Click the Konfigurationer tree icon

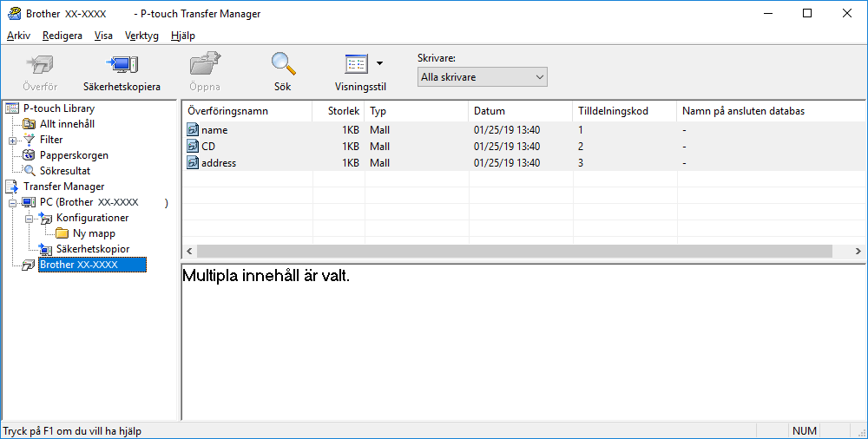45,218
